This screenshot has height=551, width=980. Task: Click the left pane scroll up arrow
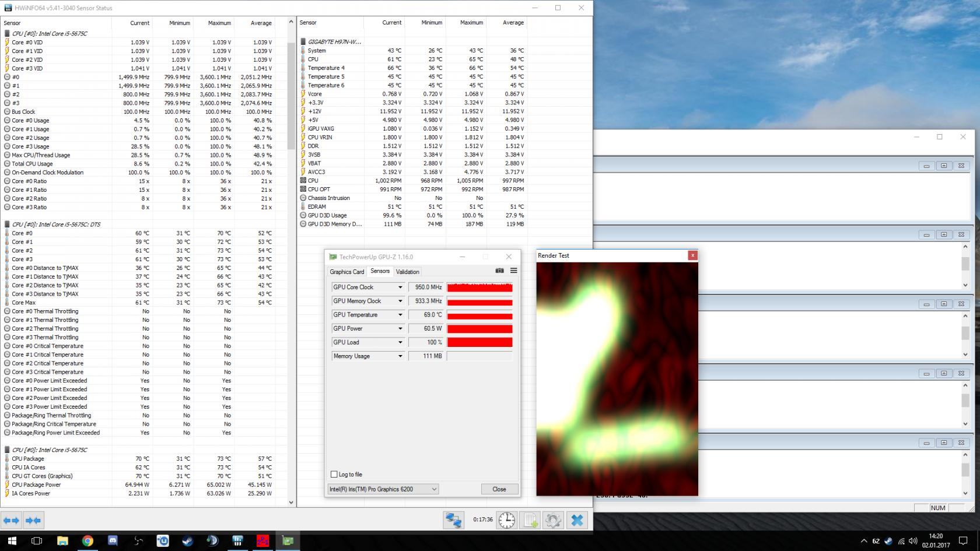(291, 22)
